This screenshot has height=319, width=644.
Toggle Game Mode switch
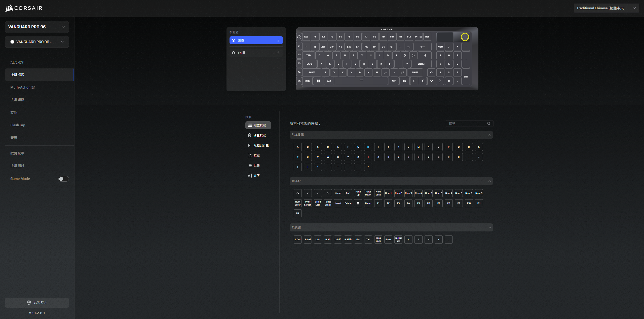click(63, 179)
